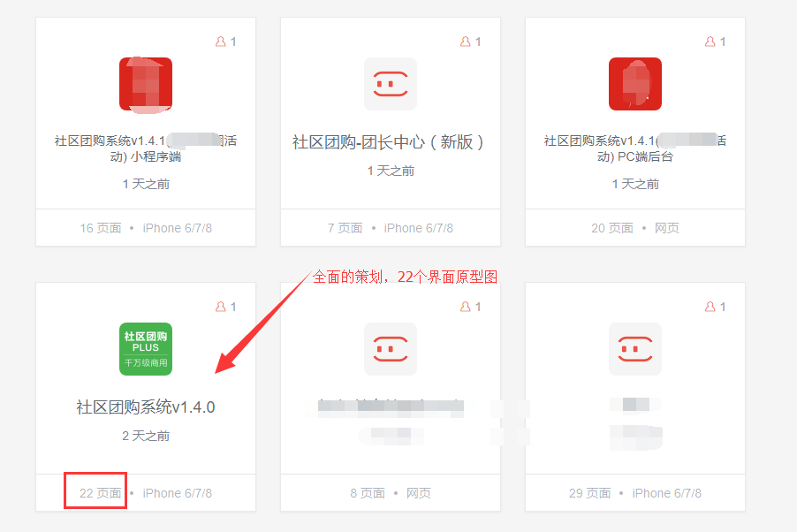Viewport: 797px width, 532px height.
Task: Click the 29 页面 label
Action: click(x=590, y=493)
